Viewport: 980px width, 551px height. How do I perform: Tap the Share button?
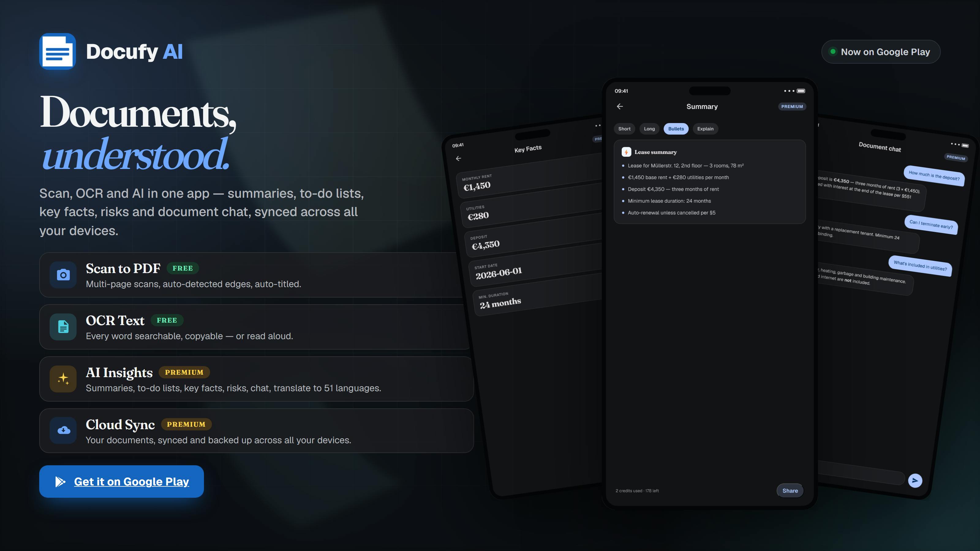pos(790,490)
